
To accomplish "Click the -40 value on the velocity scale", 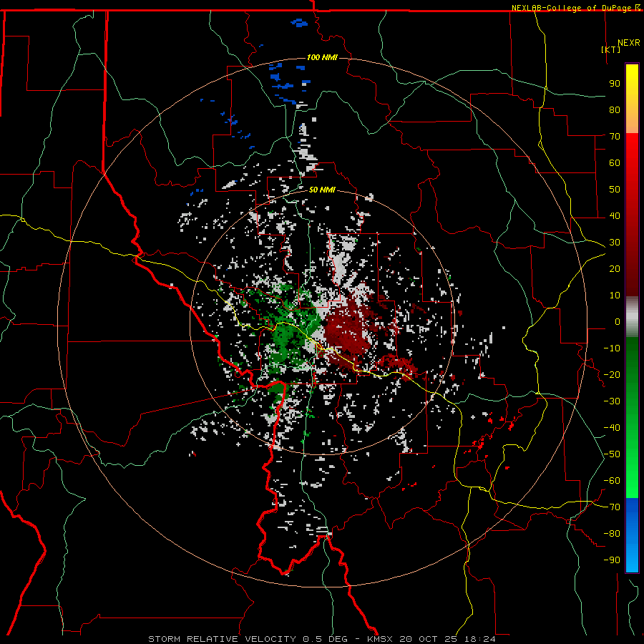I will tap(612, 428).
